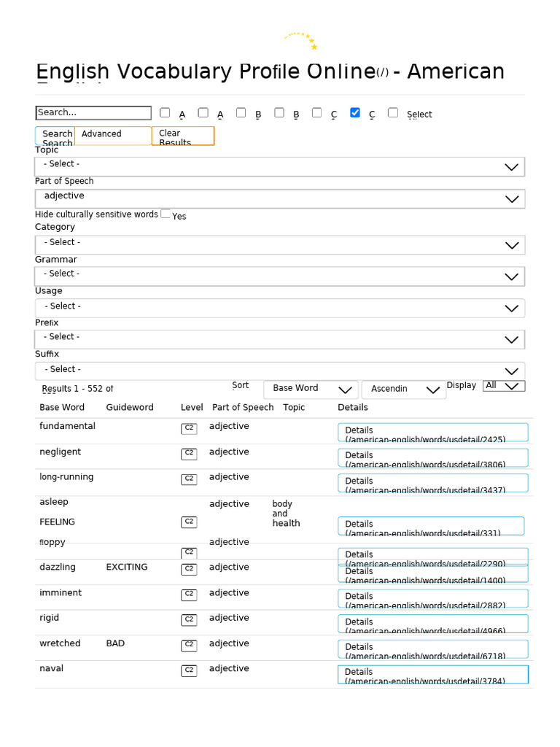Viewport: 560px width, 747px height.
Task: Change the Ascending sort order dropdown
Action: coord(403,389)
